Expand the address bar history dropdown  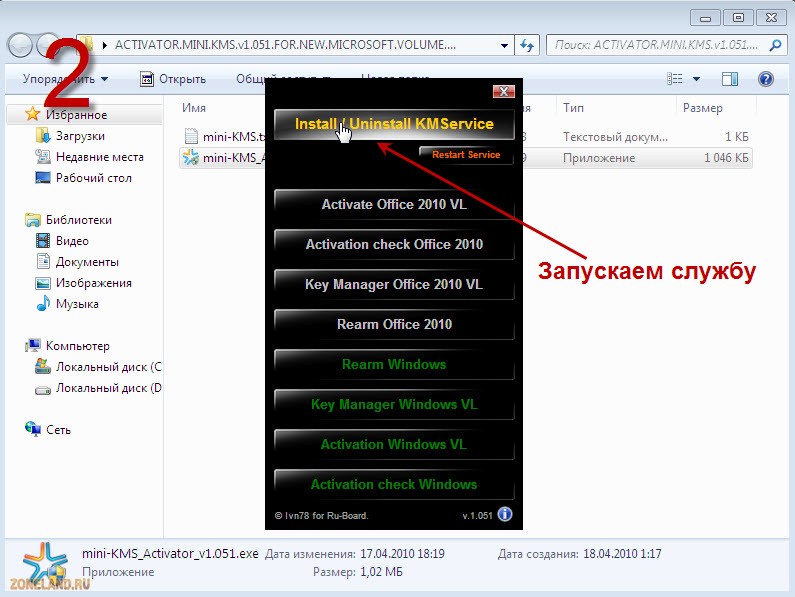pyautogui.click(x=504, y=46)
